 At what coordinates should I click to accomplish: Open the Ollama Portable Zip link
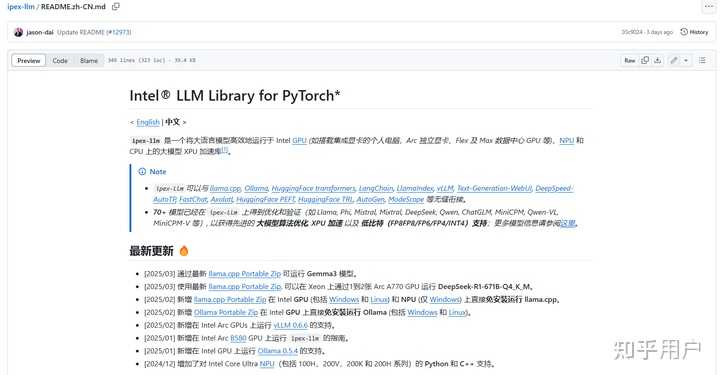[226, 312]
